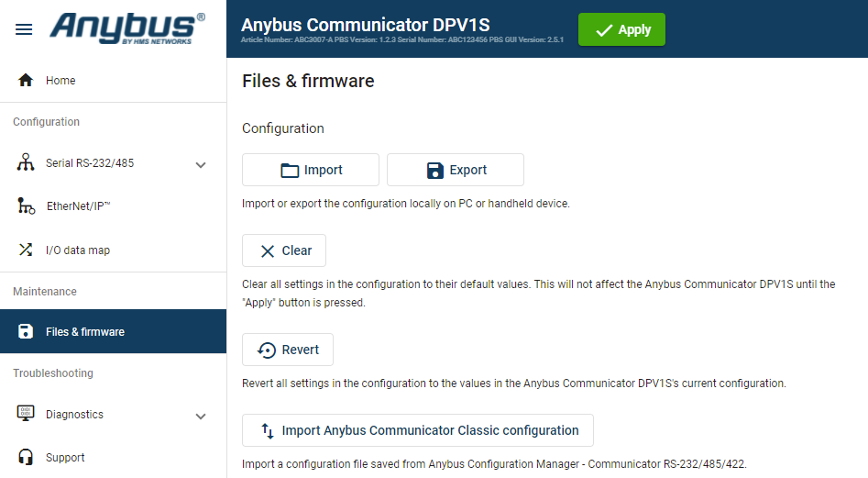Image resolution: width=868 pixels, height=478 pixels.
Task: Click the Serial RS-232/485 network icon
Action: tap(26, 162)
